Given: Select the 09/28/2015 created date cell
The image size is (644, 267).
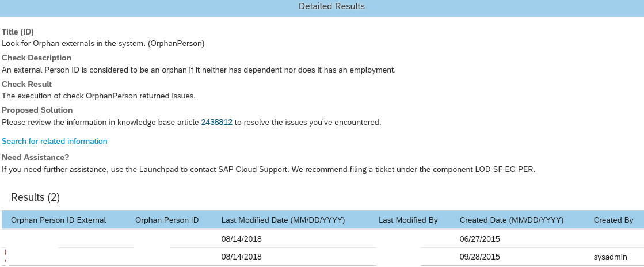Looking at the screenshot, I should 480,257.
